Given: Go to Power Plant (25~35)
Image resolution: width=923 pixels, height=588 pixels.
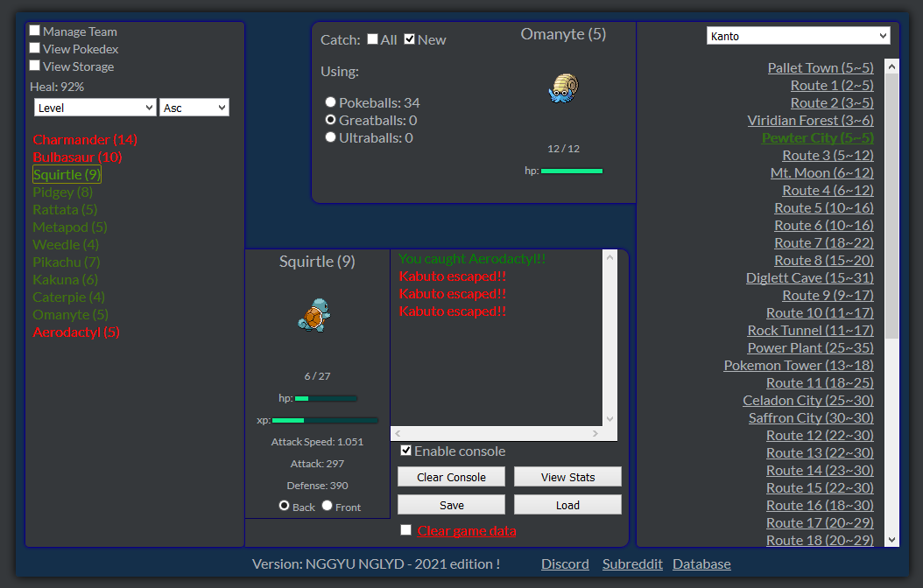Looking at the screenshot, I should 811,347.
